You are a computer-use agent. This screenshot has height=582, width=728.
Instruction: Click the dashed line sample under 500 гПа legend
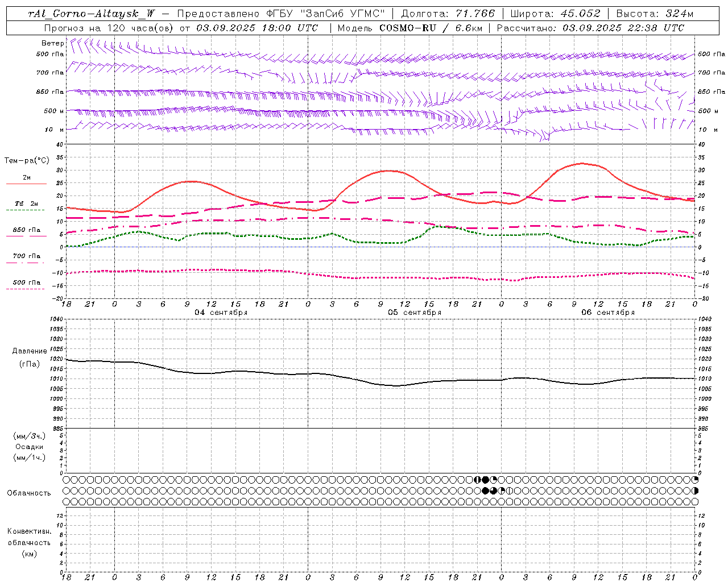coord(26,289)
